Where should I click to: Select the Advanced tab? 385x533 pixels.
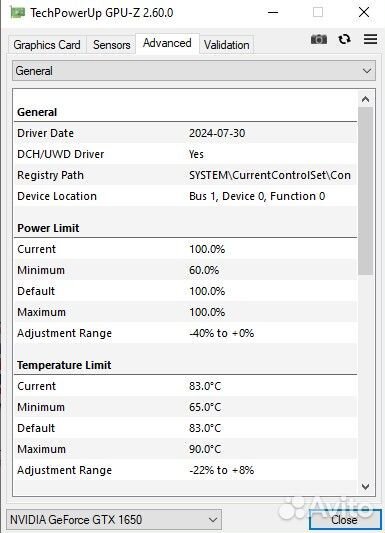click(x=167, y=43)
